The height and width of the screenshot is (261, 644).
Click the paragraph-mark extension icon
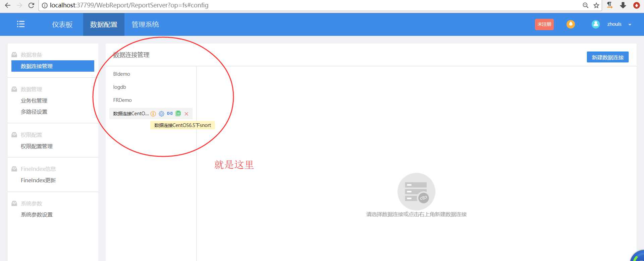(x=610, y=5)
